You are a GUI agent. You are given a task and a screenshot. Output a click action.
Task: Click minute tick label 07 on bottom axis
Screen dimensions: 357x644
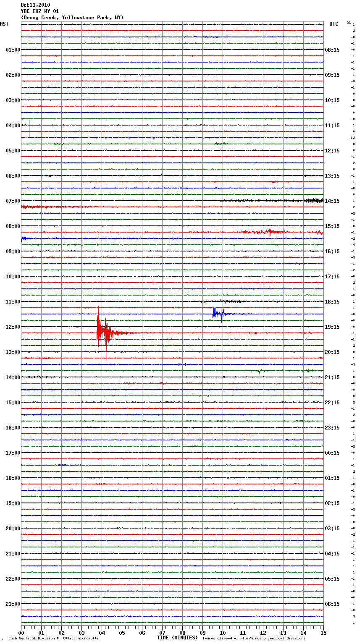pos(162,633)
